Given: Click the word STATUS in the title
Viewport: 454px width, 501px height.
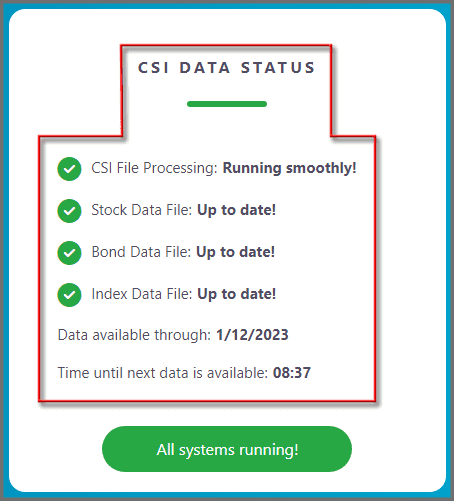Looking at the screenshot, I should pos(278,68).
